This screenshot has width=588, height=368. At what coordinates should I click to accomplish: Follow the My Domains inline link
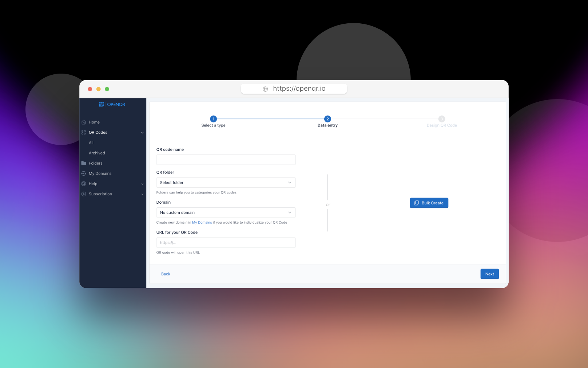(x=202, y=223)
